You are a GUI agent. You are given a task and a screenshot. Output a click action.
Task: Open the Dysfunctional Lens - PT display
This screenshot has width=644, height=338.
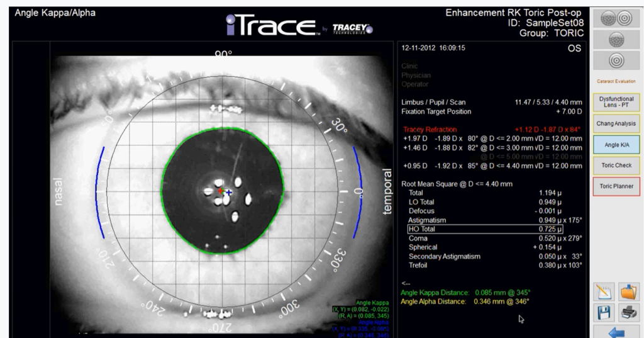616,102
